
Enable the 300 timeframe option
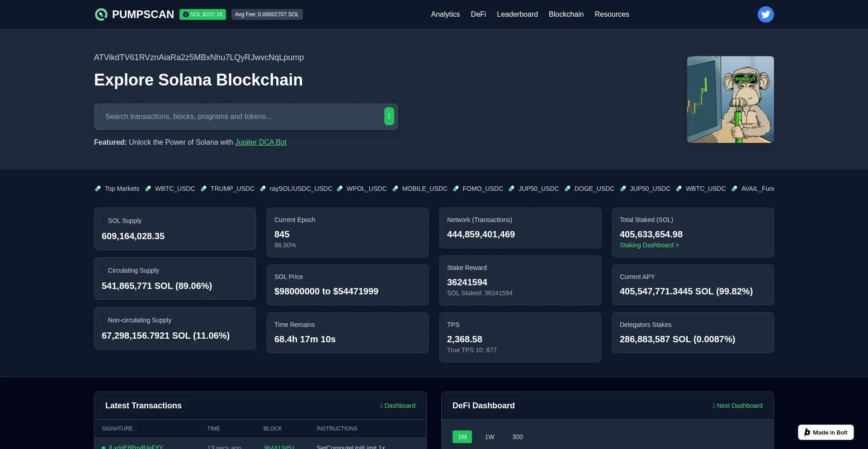coord(517,437)
